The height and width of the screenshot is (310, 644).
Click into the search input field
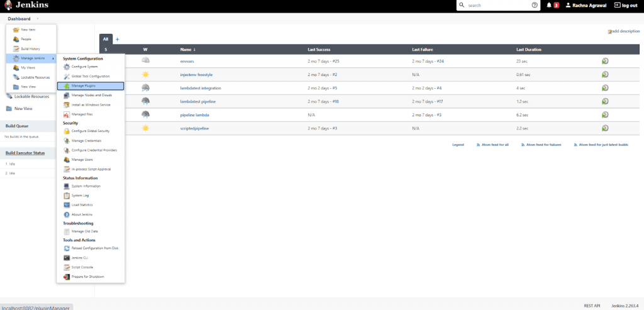(498, 5)
